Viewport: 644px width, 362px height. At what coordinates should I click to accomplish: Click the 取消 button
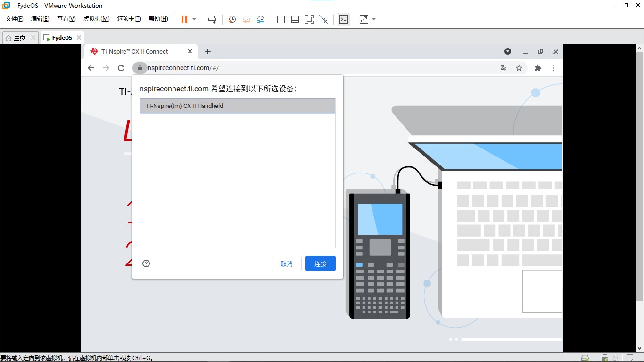(x=287, y=263)
